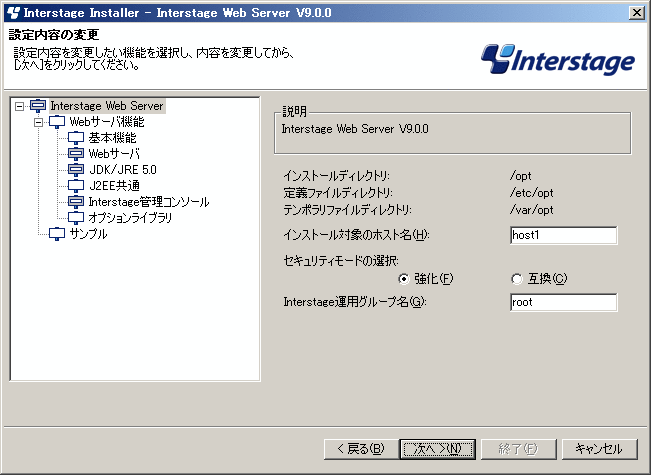Click the オプションライブラリ feature icon

76,218
